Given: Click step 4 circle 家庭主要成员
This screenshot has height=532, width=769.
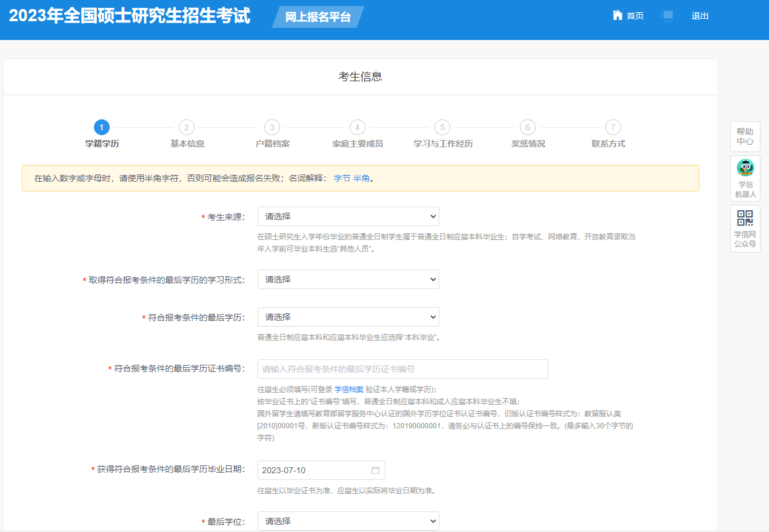Looking at the screenshot, I should coord(358,127).
